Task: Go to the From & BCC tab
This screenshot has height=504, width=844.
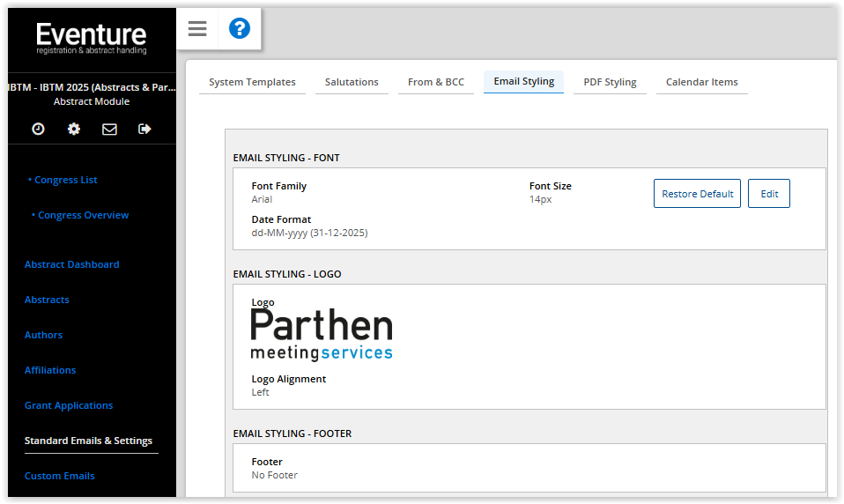Action: (x=436, y=83)
